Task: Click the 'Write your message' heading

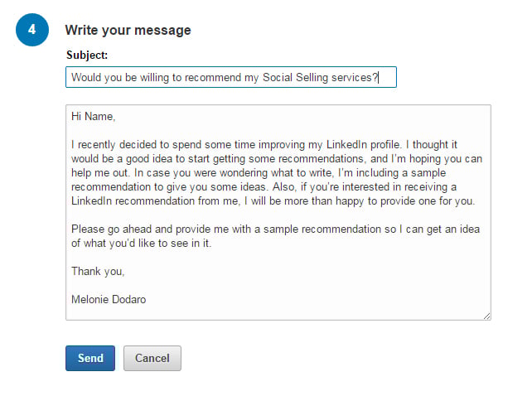Action: pos(128,30)
